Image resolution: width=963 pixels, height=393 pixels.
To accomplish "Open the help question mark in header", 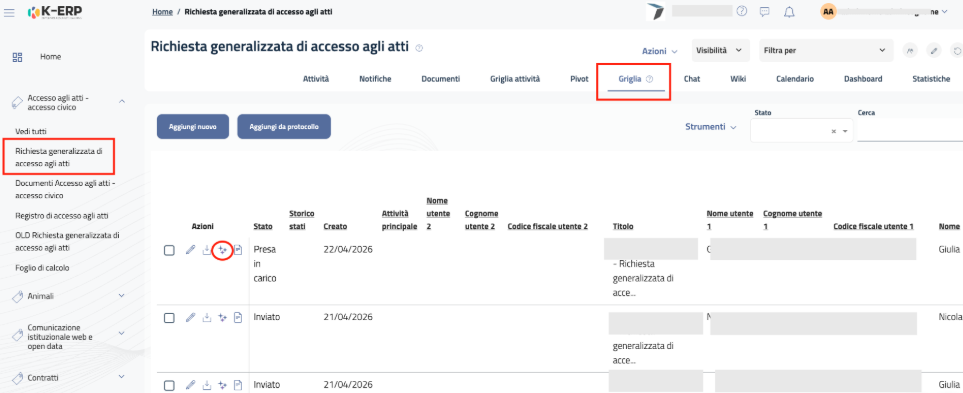I will point(742,11).
